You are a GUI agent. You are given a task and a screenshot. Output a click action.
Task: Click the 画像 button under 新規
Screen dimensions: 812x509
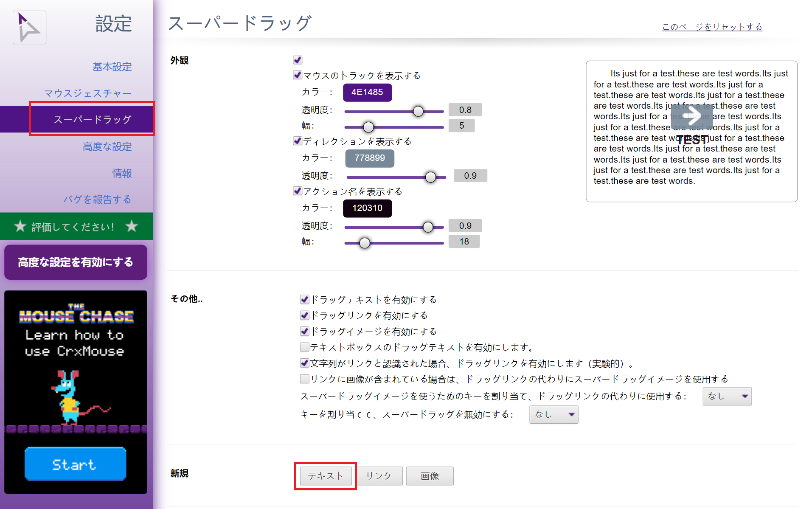click(x=430, y=476)
